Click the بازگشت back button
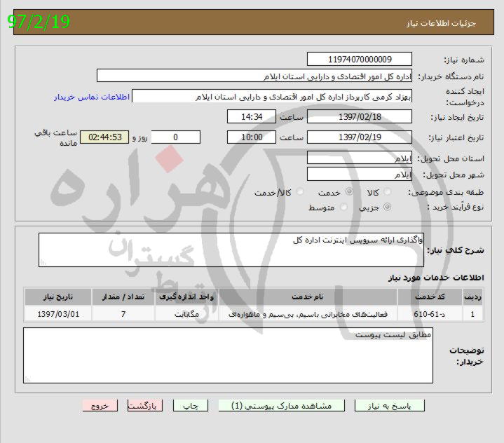Image resolution: width=504 pixels, height=443 pixels. pyautogui.click(x=145, y=406)
